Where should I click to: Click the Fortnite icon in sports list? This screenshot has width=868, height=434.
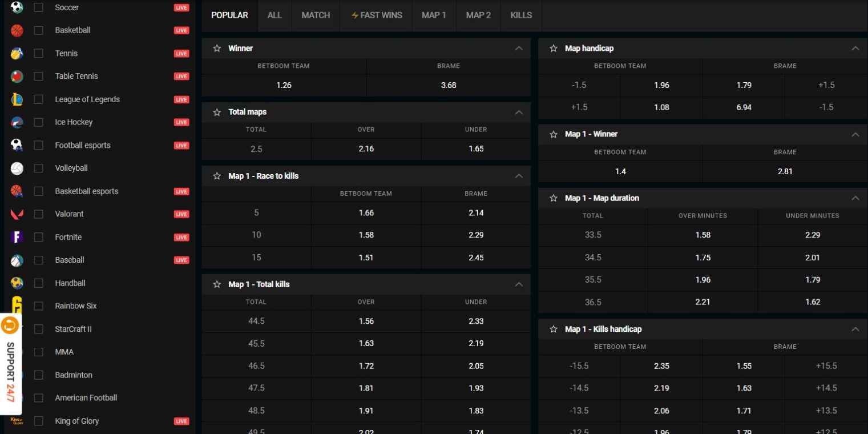point(17,237)
